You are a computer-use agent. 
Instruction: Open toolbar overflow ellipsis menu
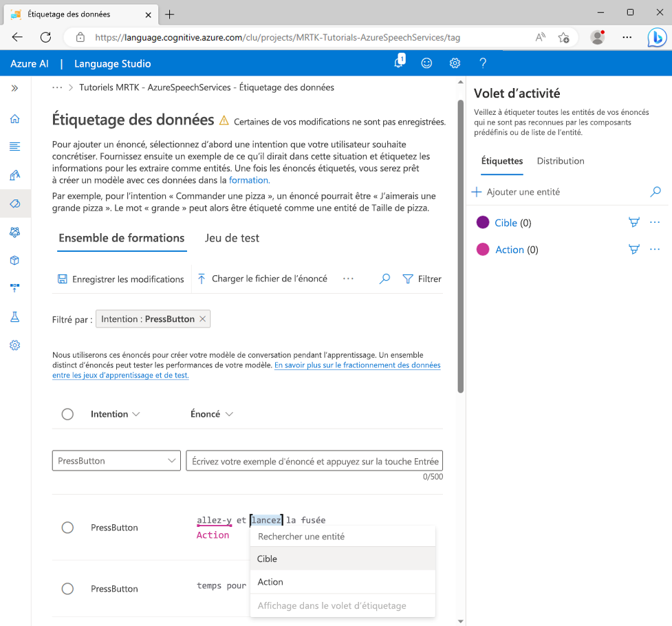(349, 279)
